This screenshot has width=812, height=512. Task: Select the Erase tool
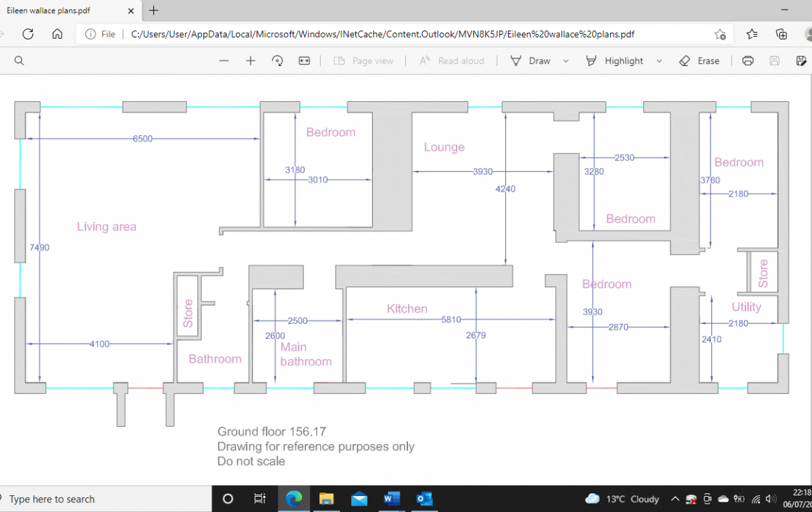click(x=699, y=61)
